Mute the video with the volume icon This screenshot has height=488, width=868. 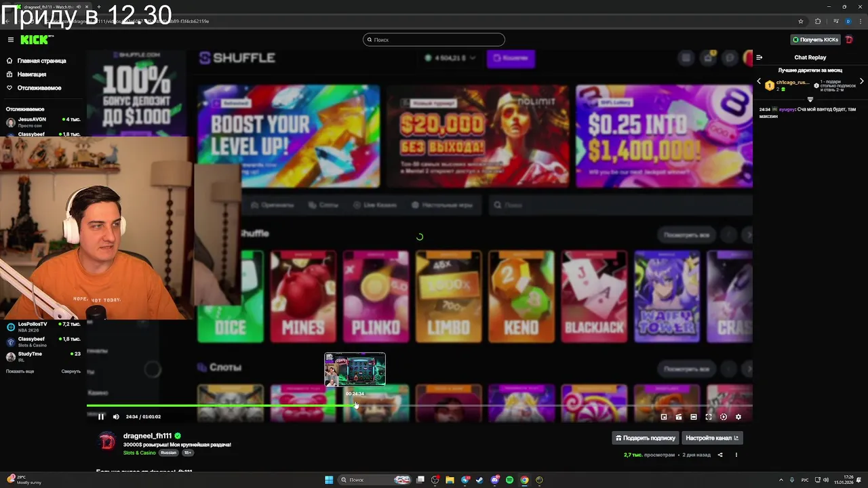click(x=116, y=417)
